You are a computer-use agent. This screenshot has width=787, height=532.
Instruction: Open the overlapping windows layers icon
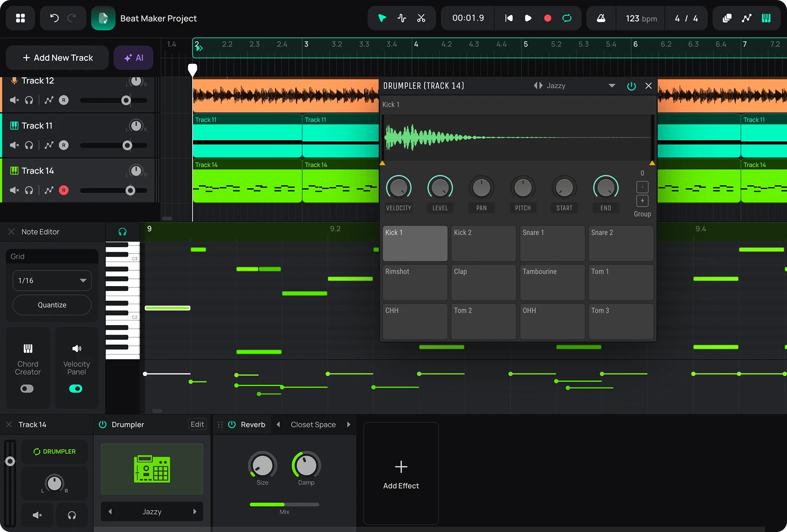(x=727, y=18)
